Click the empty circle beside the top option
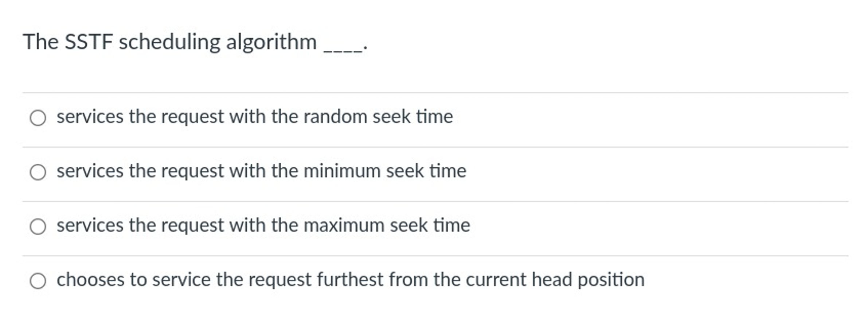This screenshot has height=330, width=868. tap(39, 117)
